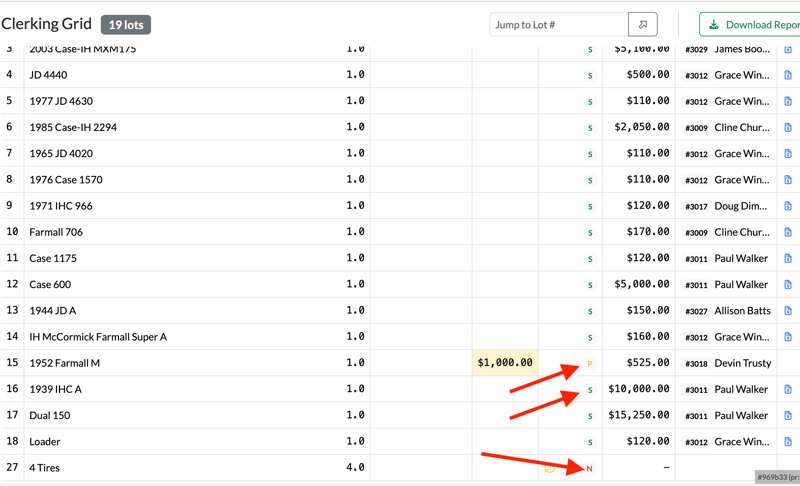Open document icon in Farmall 706 row

[788, 232]
